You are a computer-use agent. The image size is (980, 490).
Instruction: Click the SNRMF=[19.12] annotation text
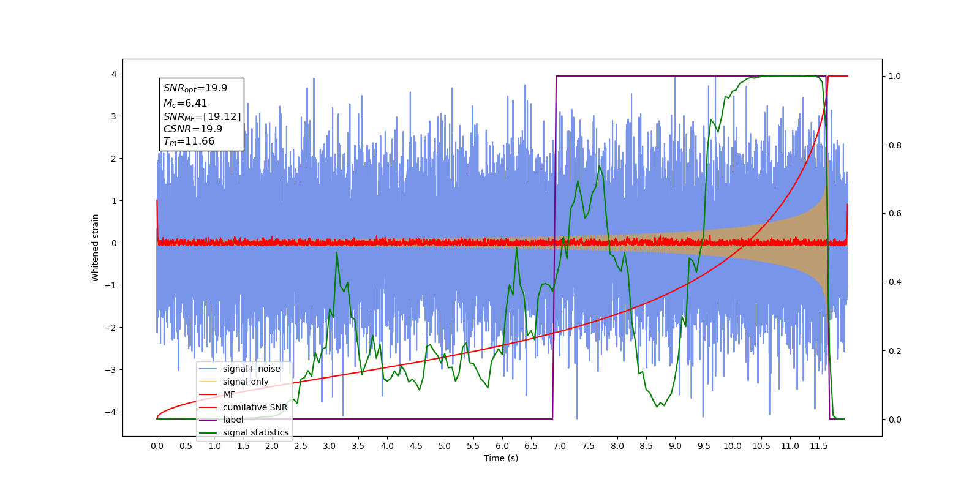tap(202, 116)
